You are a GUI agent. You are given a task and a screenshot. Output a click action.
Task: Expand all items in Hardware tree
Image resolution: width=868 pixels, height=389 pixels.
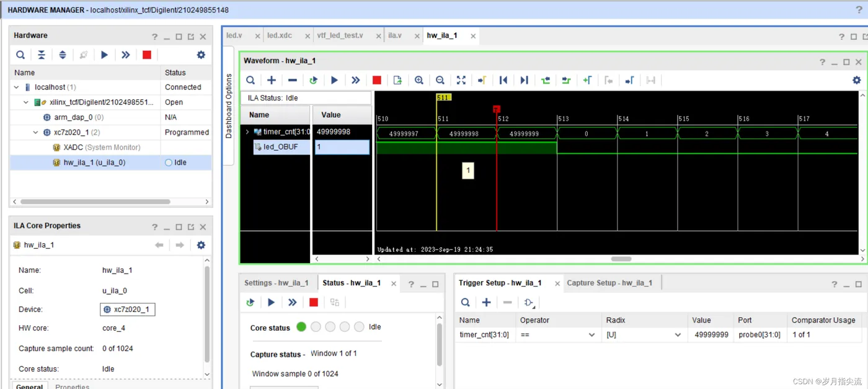coord(63,55)
